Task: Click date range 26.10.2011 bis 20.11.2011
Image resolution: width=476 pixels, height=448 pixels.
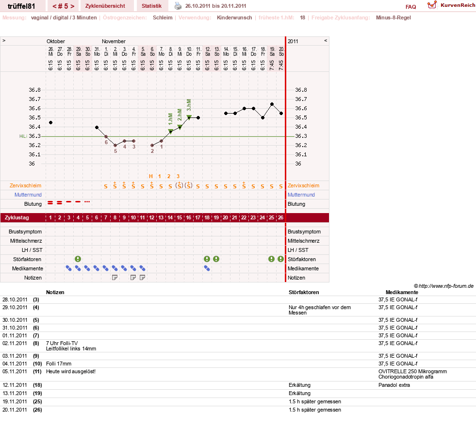Action: click(x=215, y=6)
